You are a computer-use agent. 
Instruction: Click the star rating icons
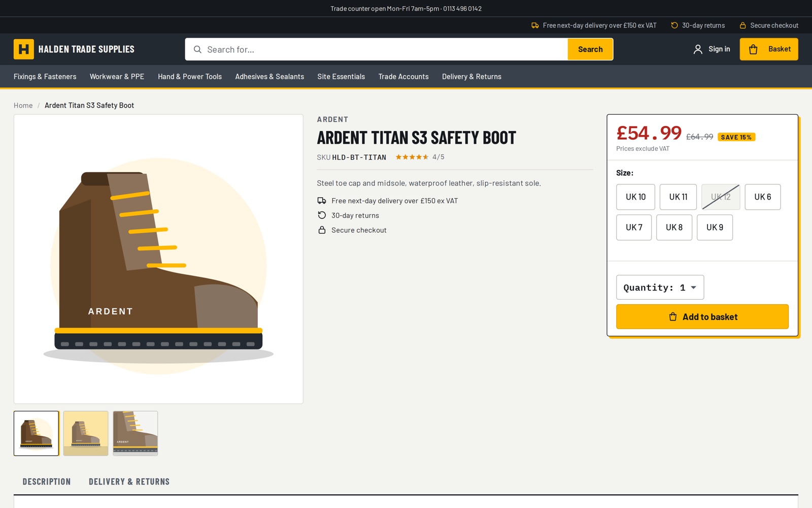pyautogui.click(x=412, y=157)
